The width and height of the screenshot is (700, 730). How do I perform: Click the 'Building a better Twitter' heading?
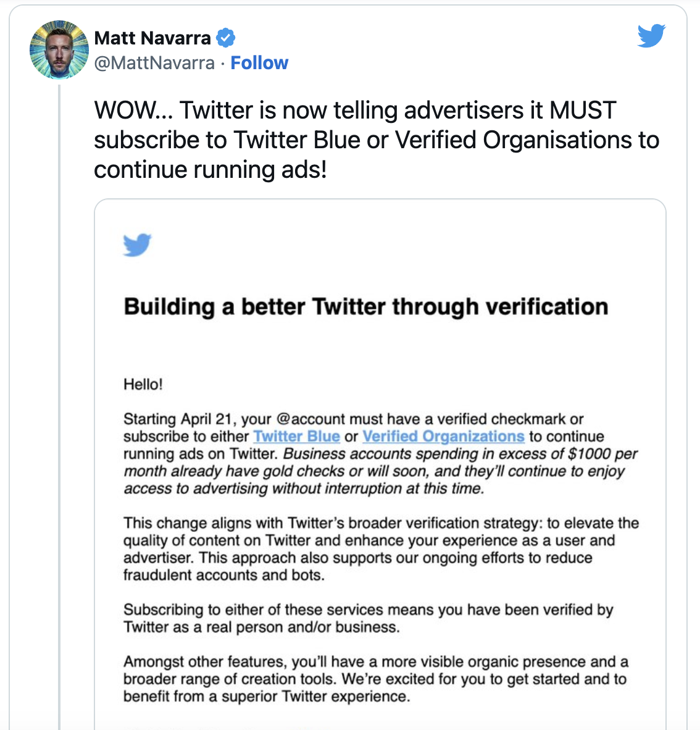pos(366,306)
